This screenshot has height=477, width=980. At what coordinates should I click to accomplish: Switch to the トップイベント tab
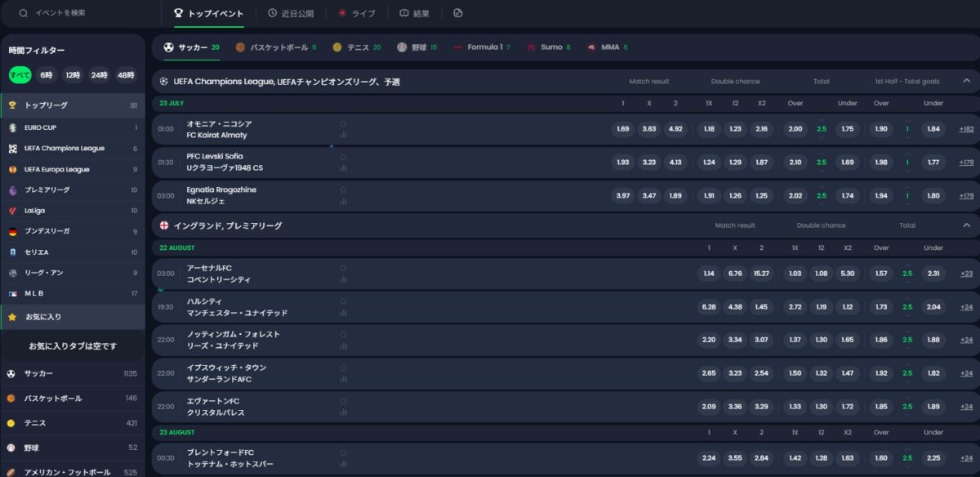[x=208, y=13]
